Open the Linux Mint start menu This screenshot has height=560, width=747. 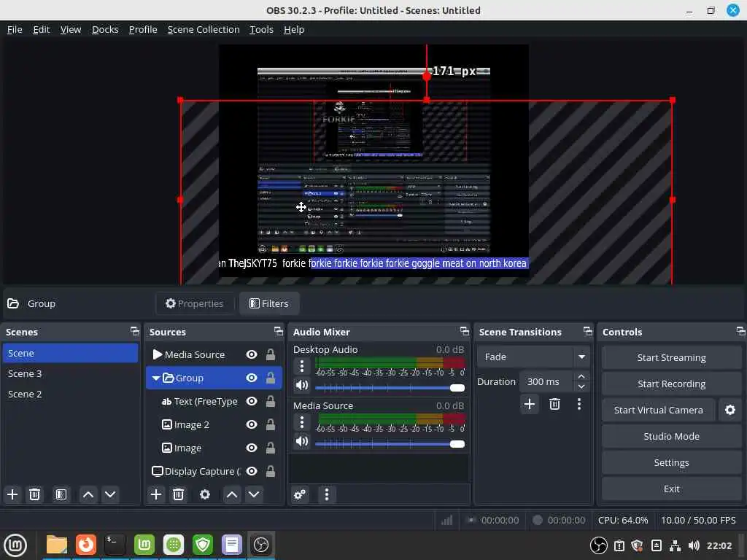[15, 545]
